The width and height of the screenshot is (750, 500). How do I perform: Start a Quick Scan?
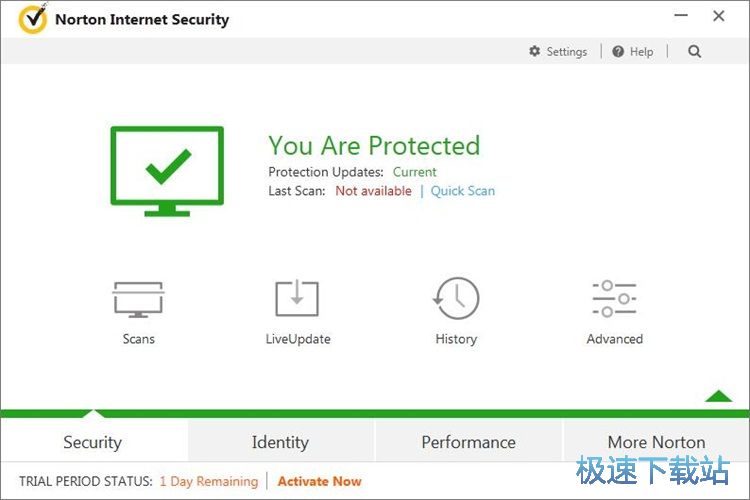click(462, 191)
